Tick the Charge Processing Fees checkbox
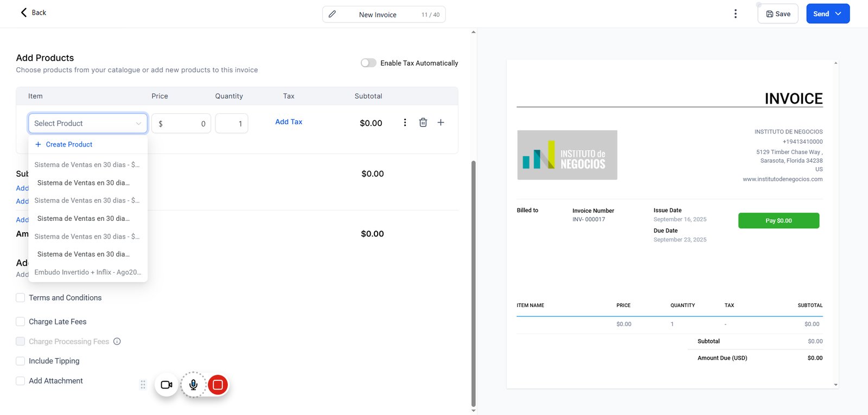Viewport: 868px width, 415px height. (21, 341)
